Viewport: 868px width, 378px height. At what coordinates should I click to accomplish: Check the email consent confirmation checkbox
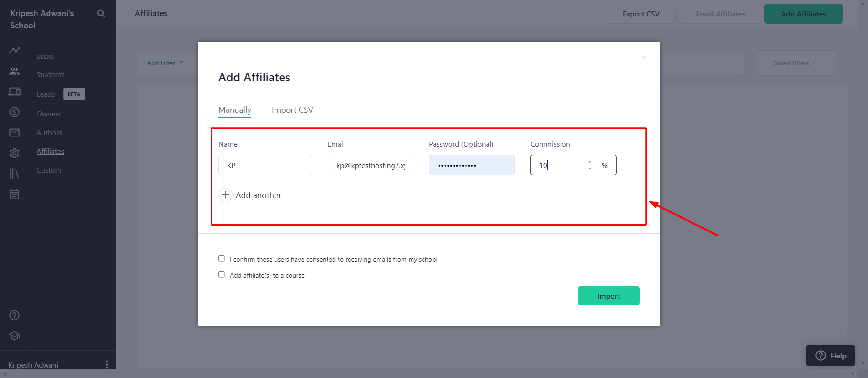click(222, 258)
